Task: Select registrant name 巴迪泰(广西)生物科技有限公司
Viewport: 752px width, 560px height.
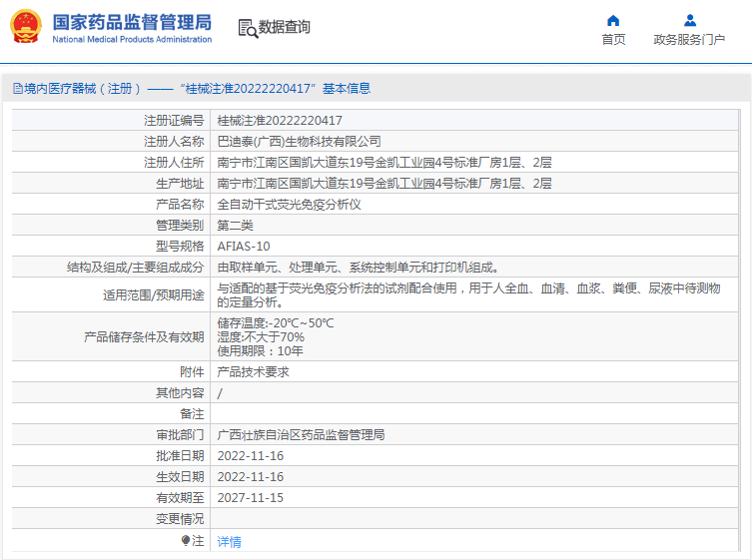Action: click(x=299, y=142)
